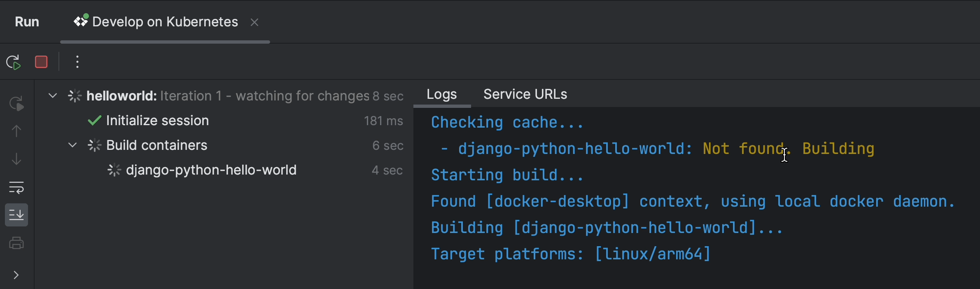Click the Run tool window label

(27, 22)
